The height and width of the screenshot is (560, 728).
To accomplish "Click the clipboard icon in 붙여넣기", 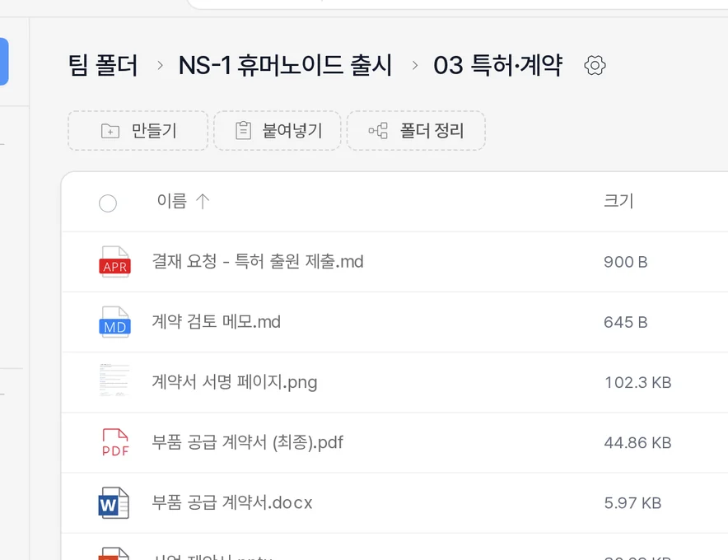I will 243,130.
